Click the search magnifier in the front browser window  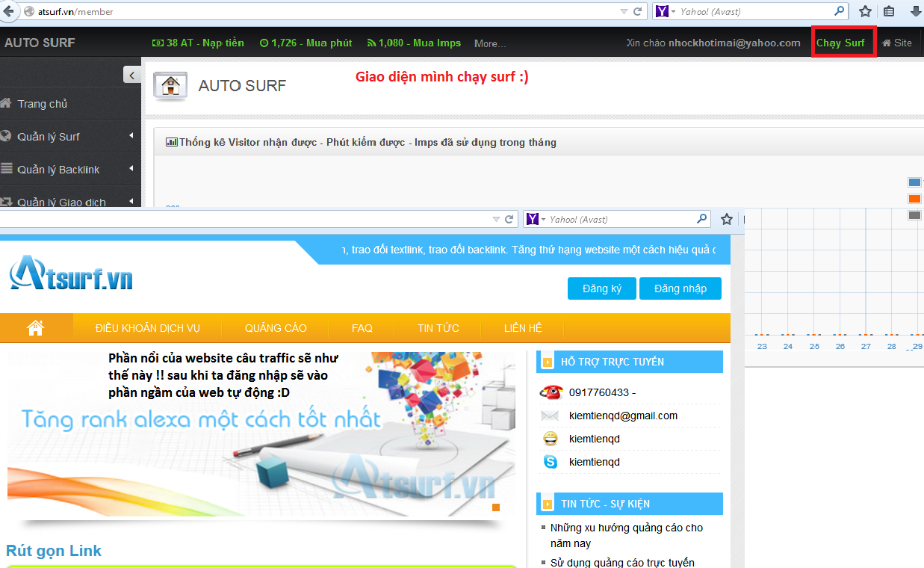coord(701,219)
